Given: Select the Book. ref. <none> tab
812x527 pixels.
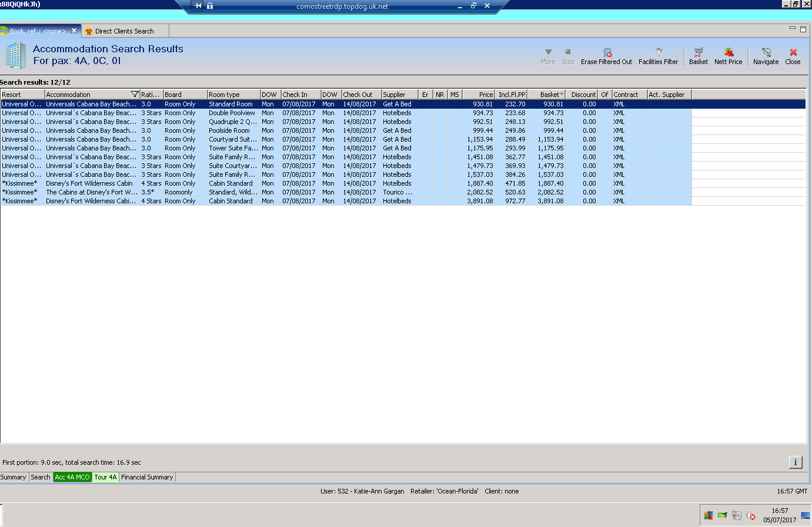Looking at the screenshot, I should tap(38, 31).
